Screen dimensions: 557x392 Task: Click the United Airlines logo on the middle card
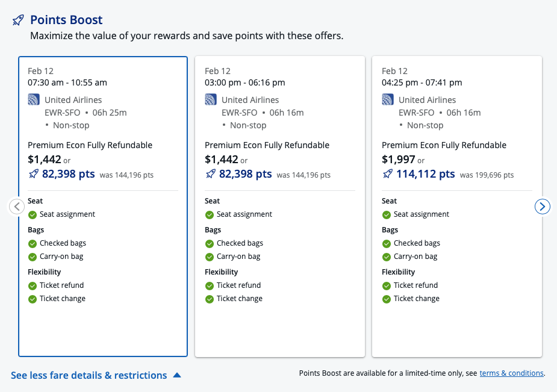point(210,99)
